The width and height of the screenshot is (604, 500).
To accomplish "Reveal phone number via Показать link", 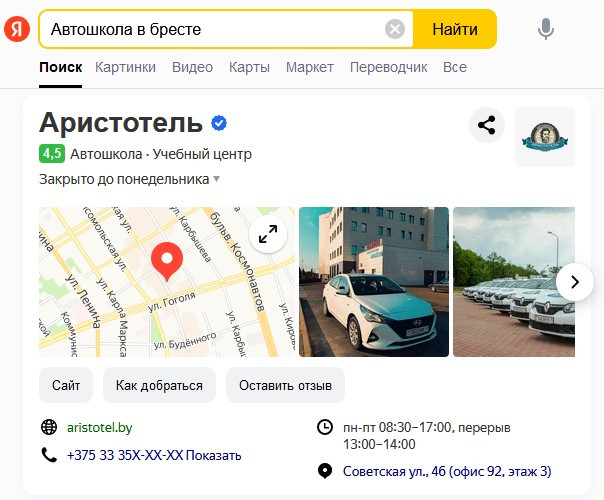I will 213,455.
